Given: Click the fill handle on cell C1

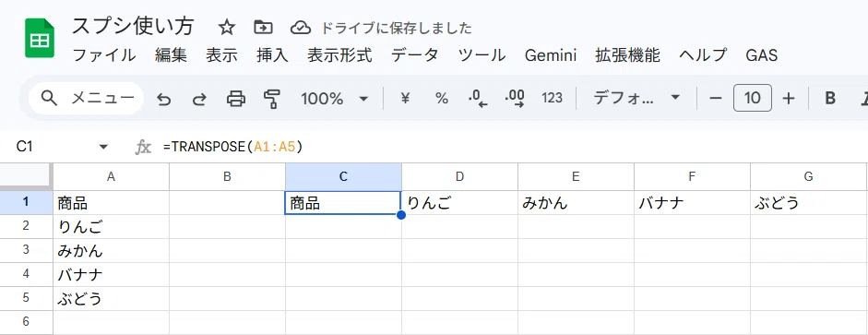Looking at the screenshot, I should [x=401, y=215].
